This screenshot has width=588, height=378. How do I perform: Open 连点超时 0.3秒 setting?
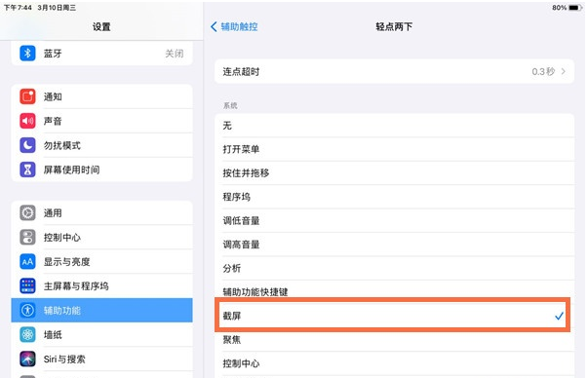click(394, 71)
